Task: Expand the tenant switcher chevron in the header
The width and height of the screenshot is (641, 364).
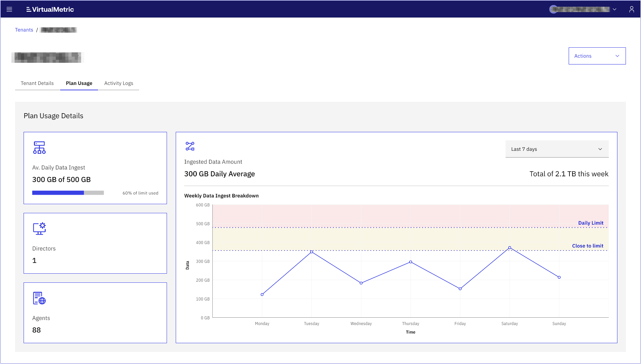Action: click(615, 9)
